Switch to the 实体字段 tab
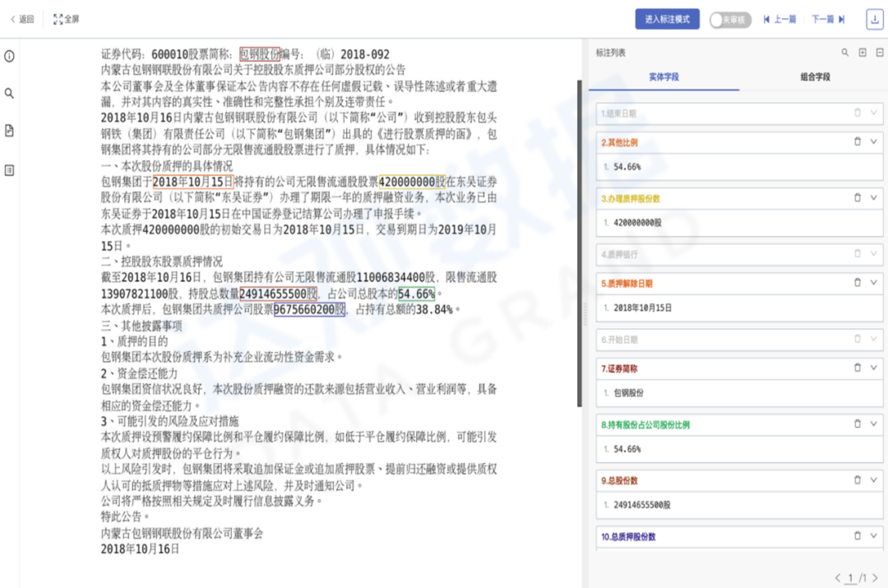The image size is (888, 588). click(664, 77)
